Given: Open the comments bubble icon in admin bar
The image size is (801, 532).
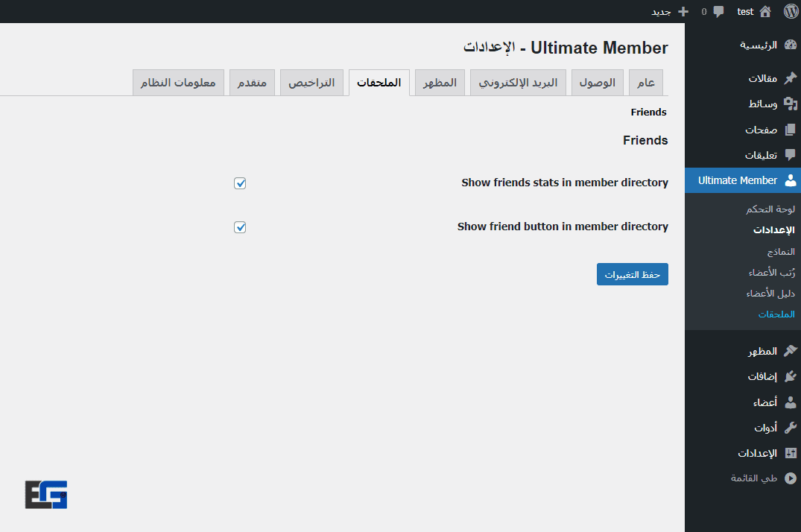Looking at the screenshot, I should coord(718,11).
